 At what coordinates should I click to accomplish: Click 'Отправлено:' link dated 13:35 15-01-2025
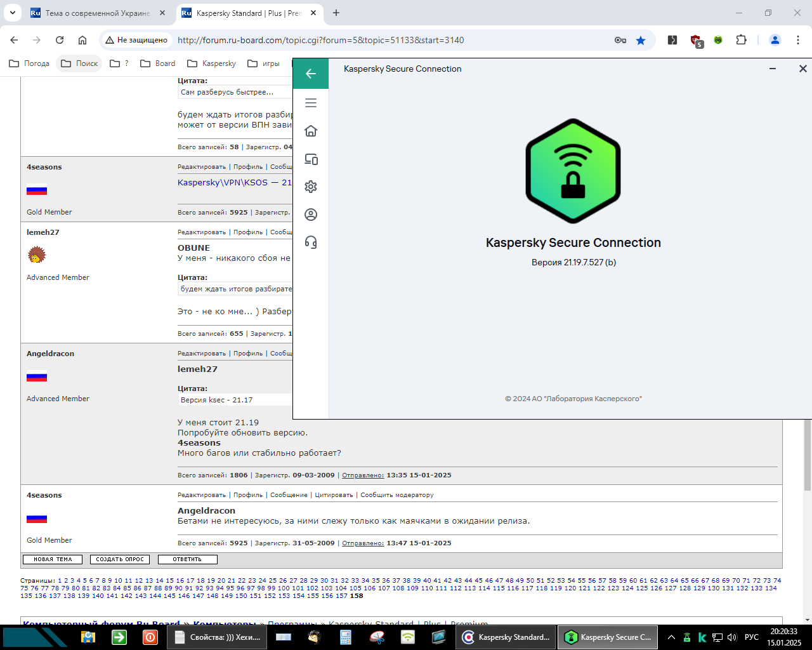coord(363,475)
